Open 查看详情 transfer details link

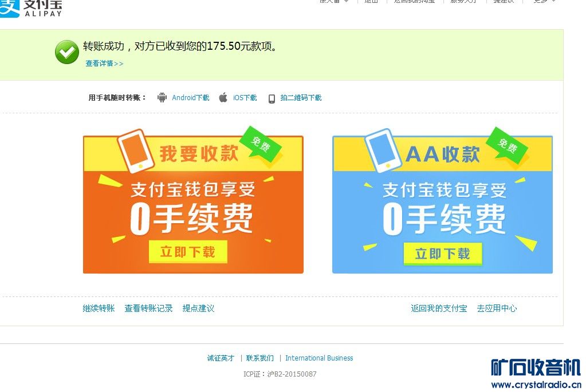click(x=104, y=64)
